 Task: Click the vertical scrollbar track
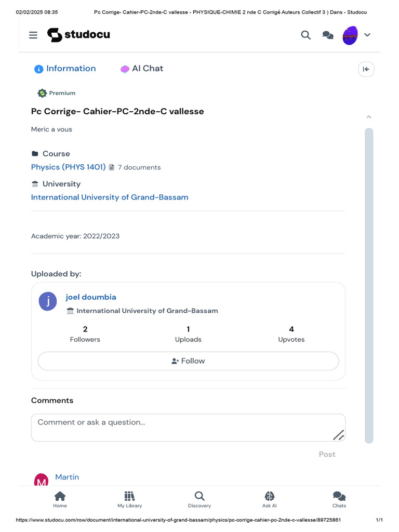369,286
